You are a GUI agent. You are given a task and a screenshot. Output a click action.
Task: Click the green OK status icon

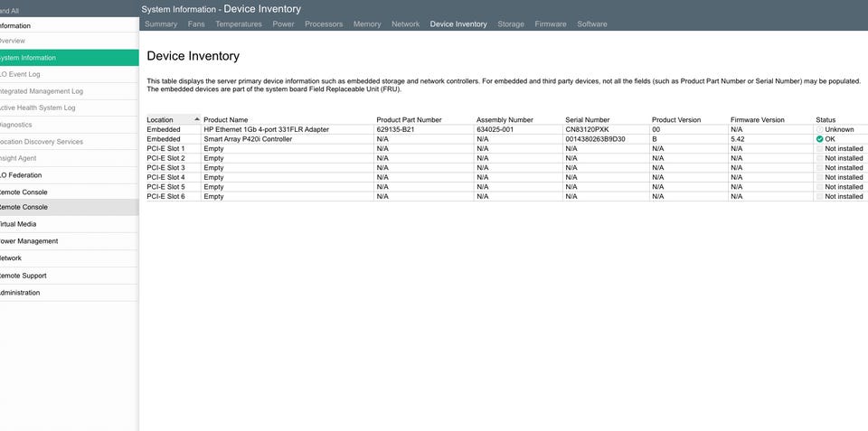click(819, 139)
